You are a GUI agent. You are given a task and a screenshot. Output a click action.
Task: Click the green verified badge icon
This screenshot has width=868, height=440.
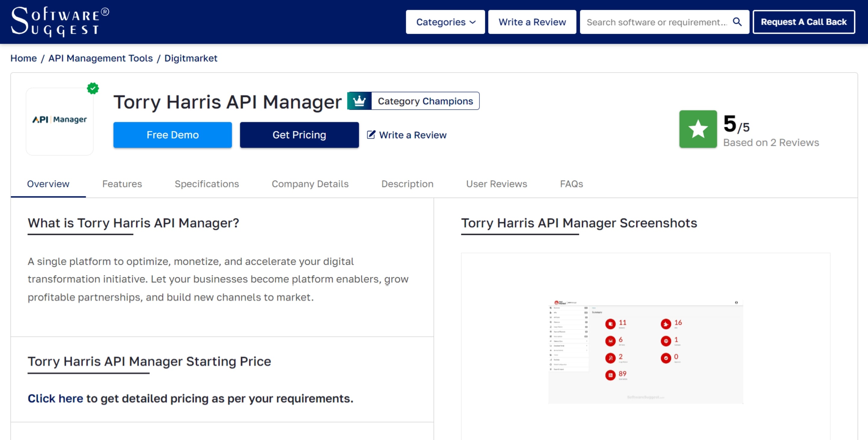(x=93, y=88)
